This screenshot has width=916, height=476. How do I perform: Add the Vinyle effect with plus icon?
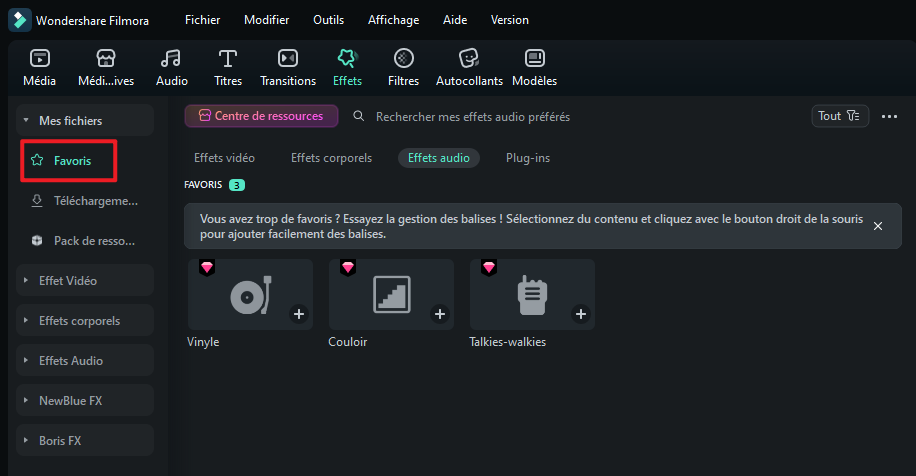[x=299, y=314]
